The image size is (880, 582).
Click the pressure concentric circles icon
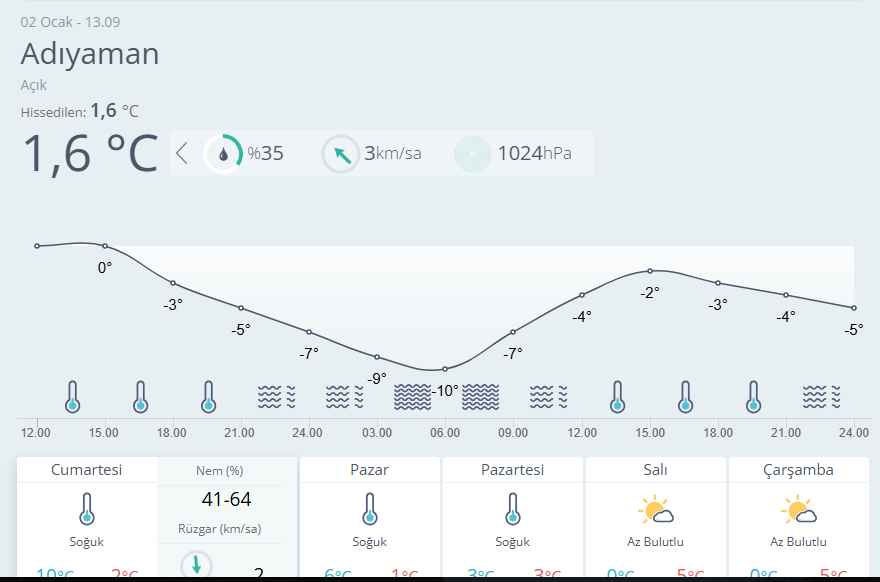[473, 154]
